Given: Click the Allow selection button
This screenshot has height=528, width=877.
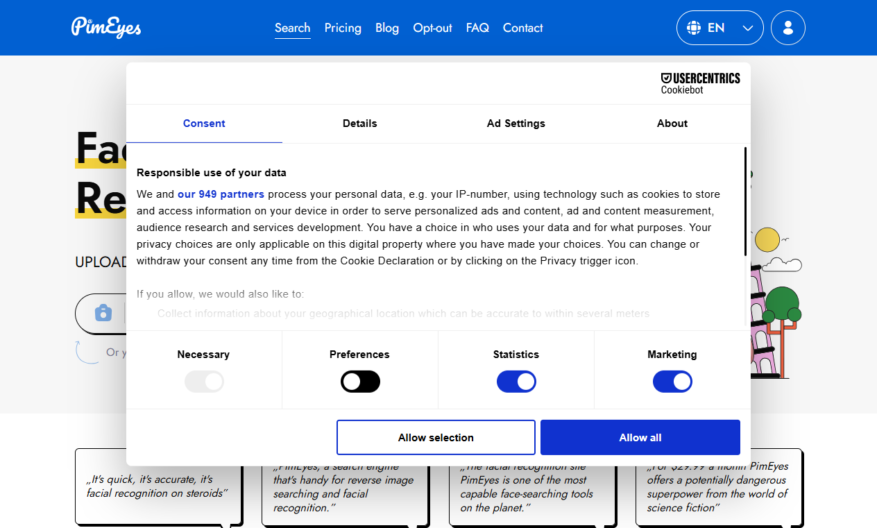Looking at the screenshot, I should [x=436, y=437].
